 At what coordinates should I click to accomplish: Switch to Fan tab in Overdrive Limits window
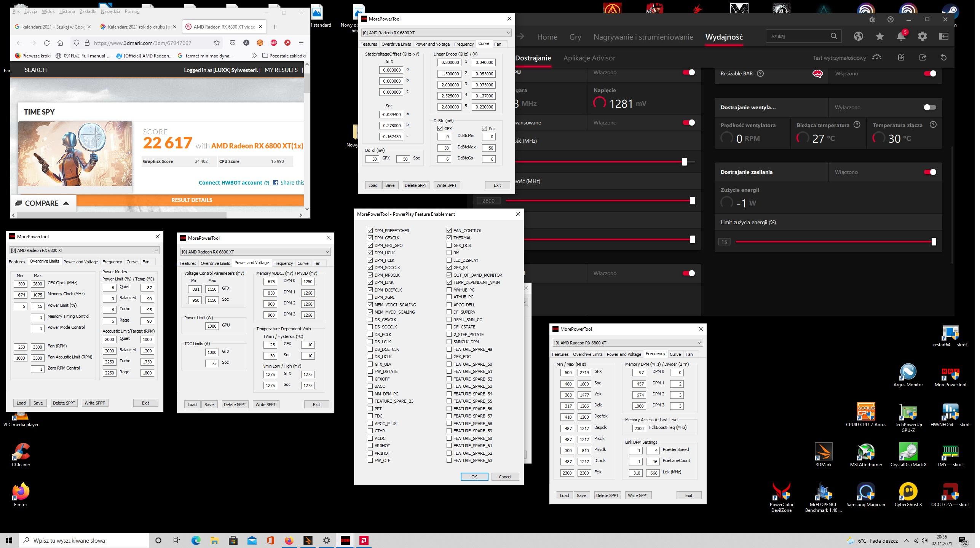[x=146, y=262]
